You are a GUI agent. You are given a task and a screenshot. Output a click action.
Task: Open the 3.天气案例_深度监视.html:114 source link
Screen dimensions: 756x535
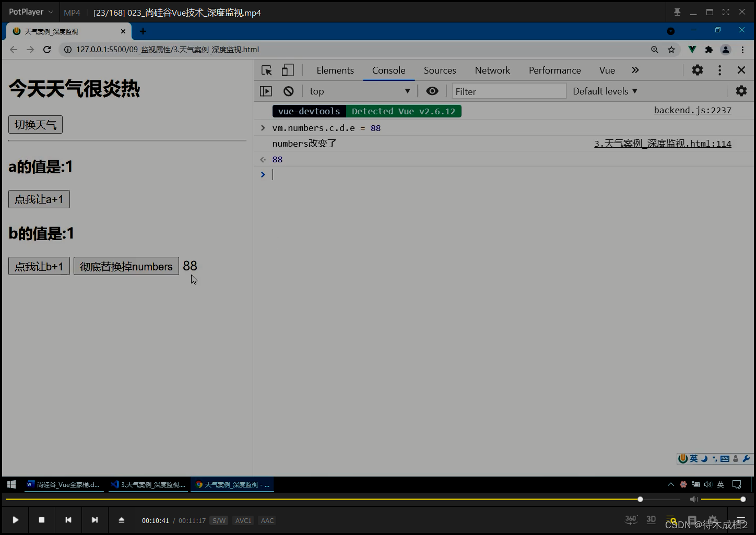pos(663,144)
